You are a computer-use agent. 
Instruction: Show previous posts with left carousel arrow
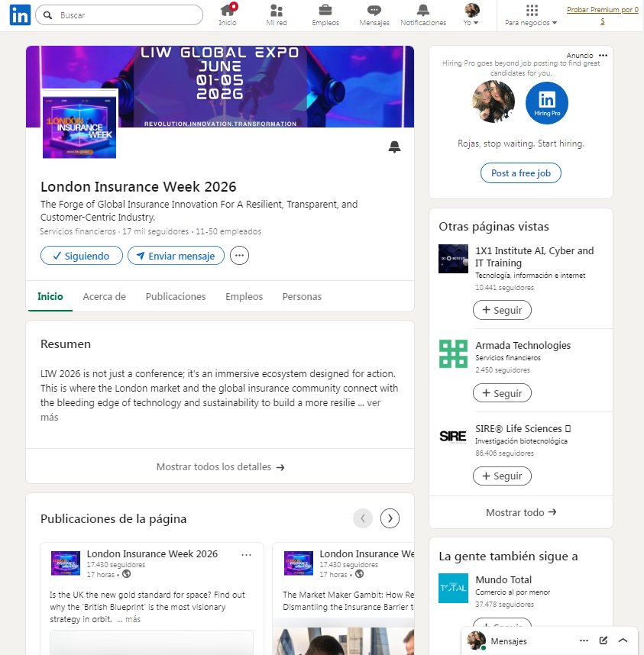(x=363, y=518)
